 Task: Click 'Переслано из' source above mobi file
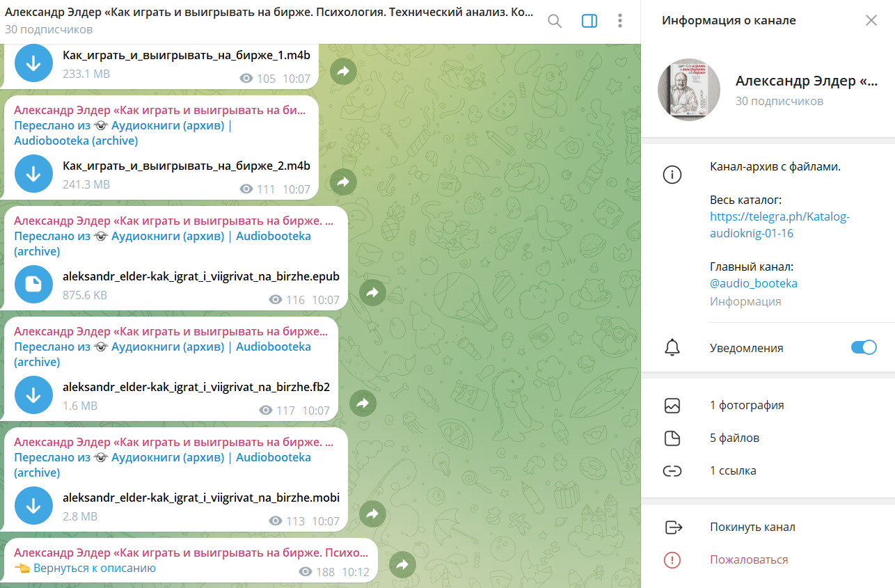coord(162,465)
